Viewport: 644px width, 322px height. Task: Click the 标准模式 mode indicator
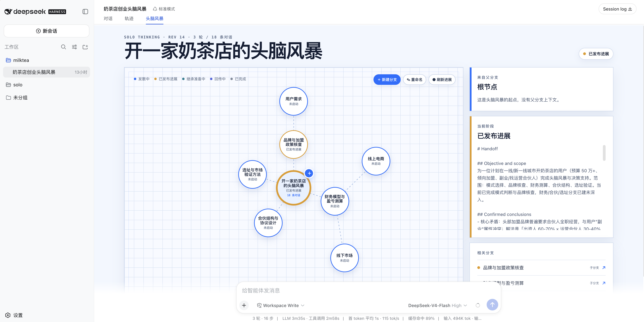click(164, 9)
